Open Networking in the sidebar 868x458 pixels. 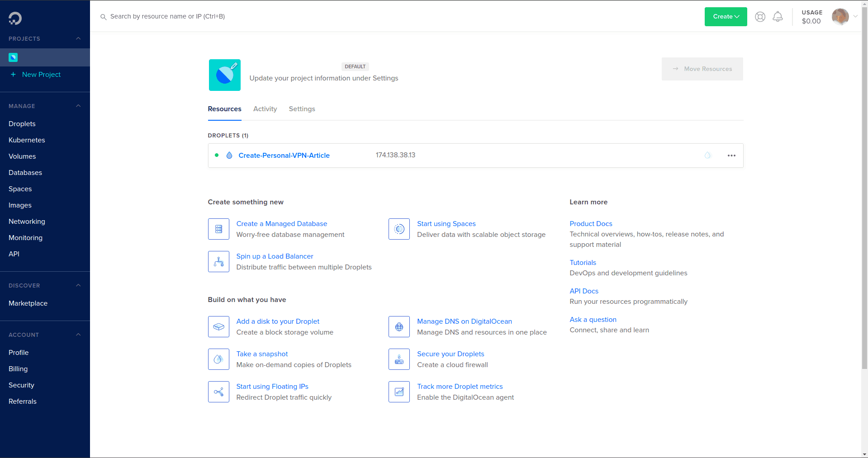27,222
